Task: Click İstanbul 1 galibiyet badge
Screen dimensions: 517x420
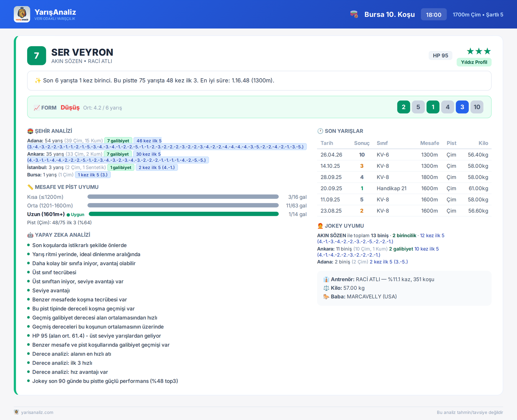Action: (x=121, y=167)
